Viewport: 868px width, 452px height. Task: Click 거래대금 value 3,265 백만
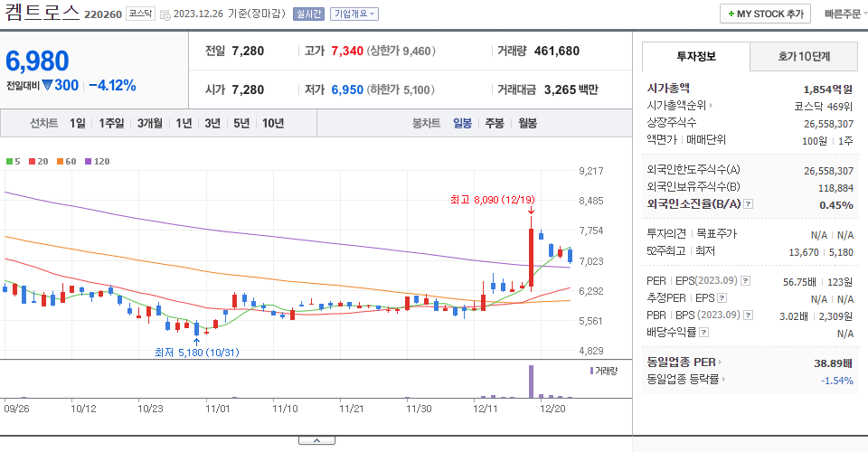pos(571,89)
